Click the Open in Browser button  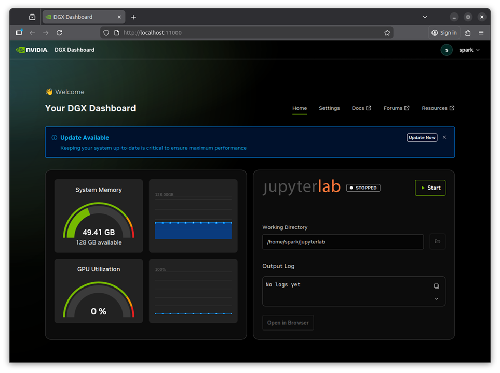(288, 323)
